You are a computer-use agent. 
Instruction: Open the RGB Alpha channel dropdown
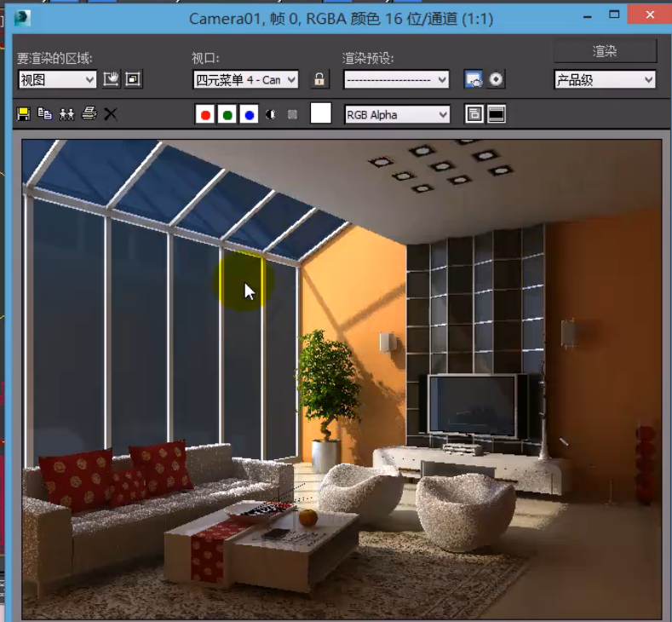397,114
